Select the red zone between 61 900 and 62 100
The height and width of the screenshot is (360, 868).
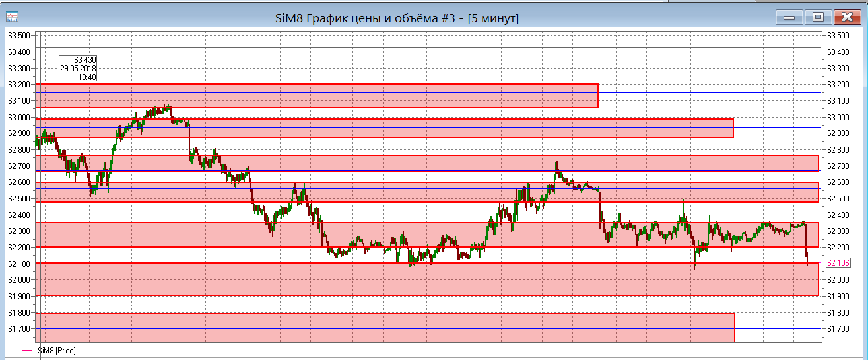click(x=427, y=279)
